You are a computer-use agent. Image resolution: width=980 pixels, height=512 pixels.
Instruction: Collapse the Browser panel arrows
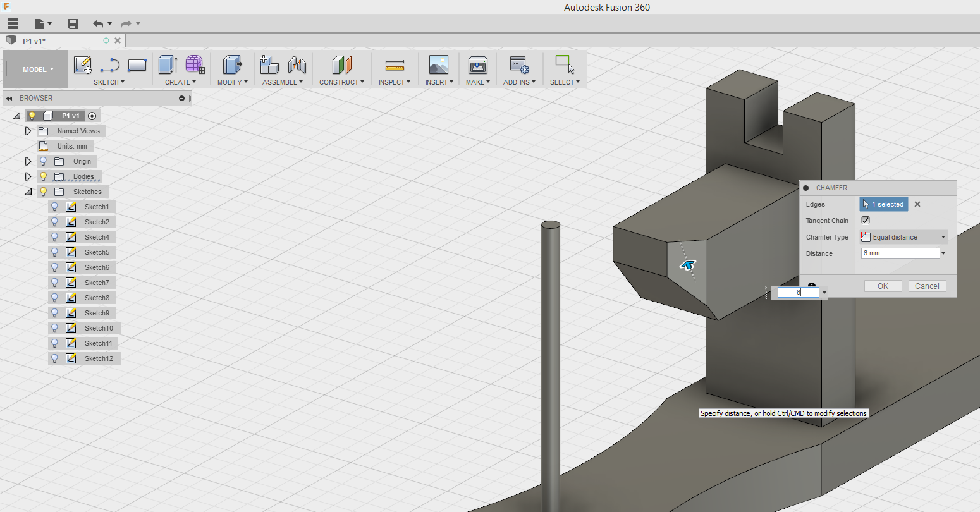(x=9, y=99)
